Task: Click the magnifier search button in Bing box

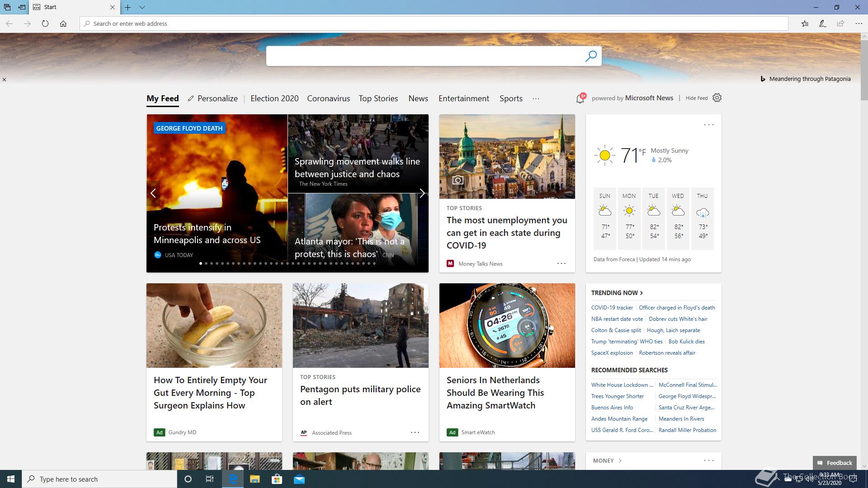Action: pos(591,56)
